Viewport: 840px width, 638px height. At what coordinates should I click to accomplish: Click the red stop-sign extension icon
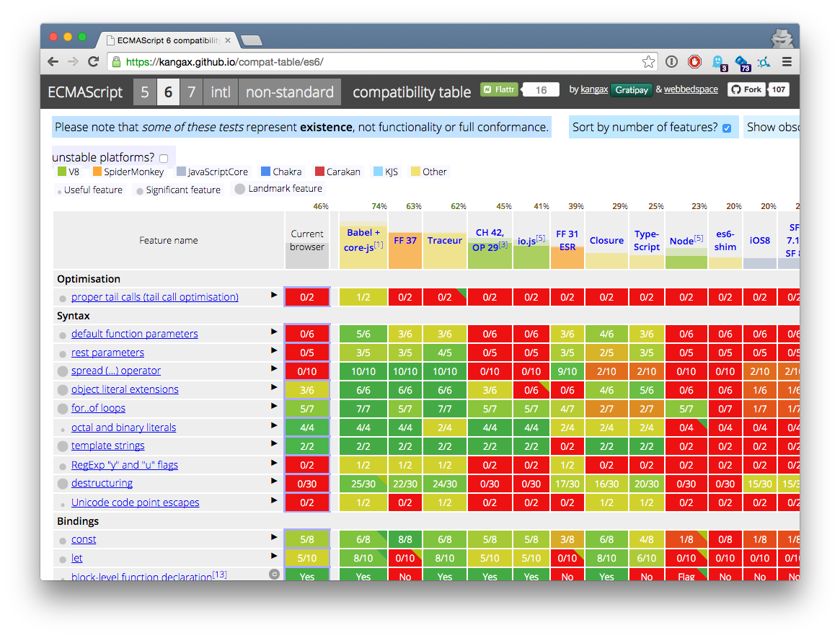pyautogui.click(x=695, y=61)
